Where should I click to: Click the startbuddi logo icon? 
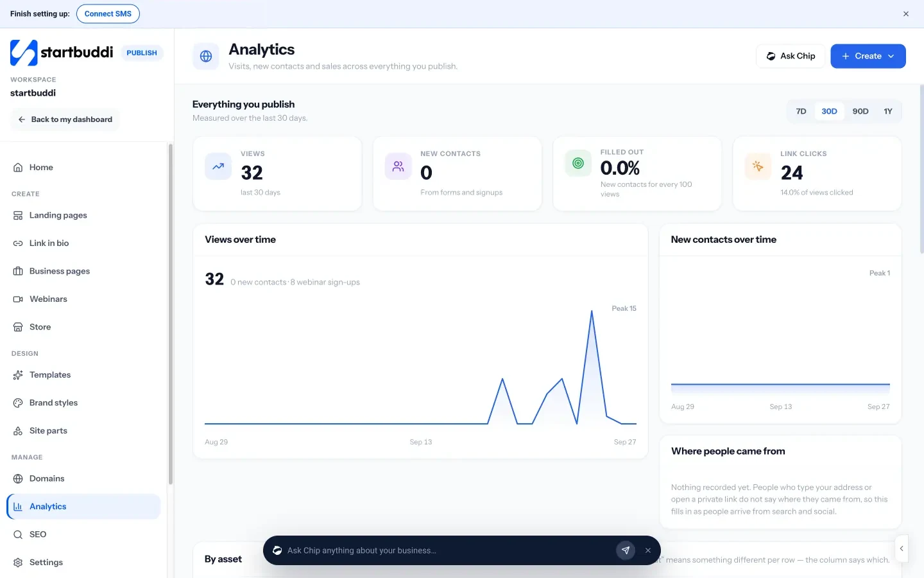(24, 53)
